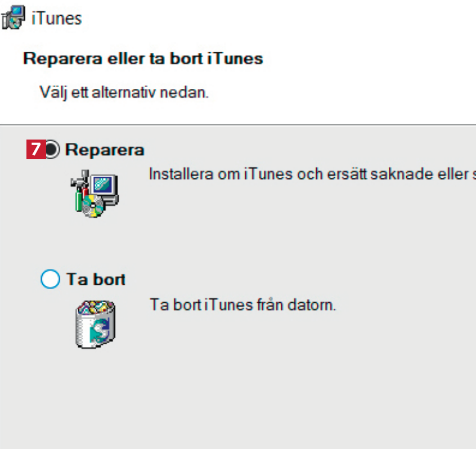Choose repair by clicking the bold Reparera label
The height and width of the screenshot is (449, 476).
[105, 150]
